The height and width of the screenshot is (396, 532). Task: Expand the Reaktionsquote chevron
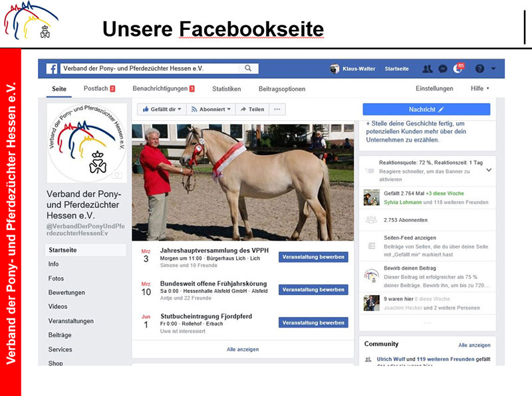(489, 170)
